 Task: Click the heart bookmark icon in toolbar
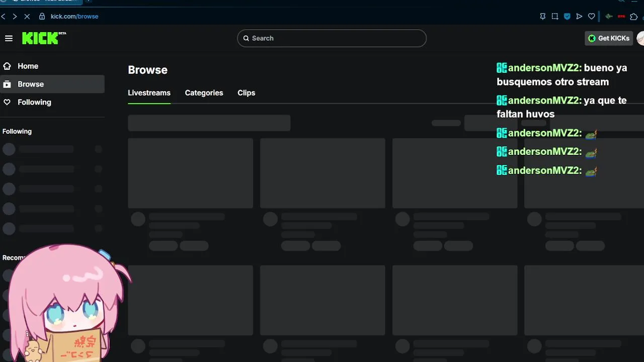592,16
